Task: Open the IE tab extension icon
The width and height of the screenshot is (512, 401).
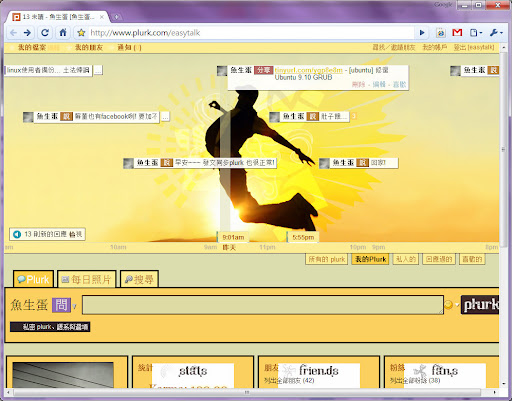Action: 441,33
